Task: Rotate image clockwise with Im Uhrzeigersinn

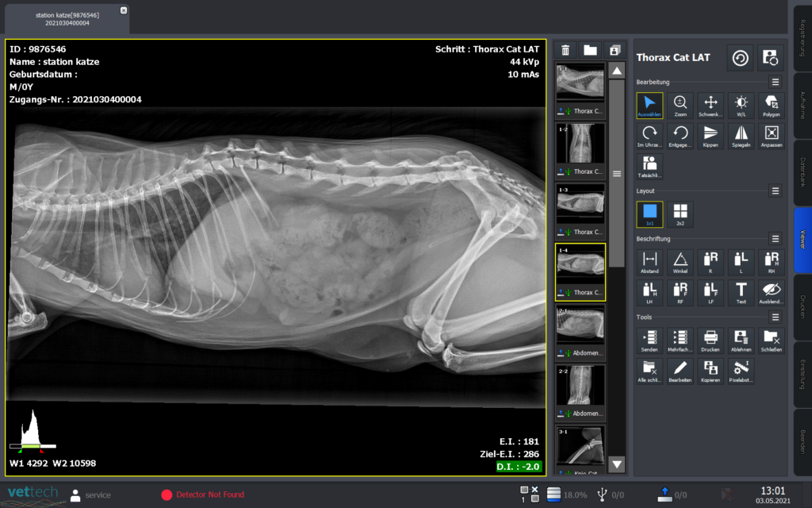Action: [649, 137]
